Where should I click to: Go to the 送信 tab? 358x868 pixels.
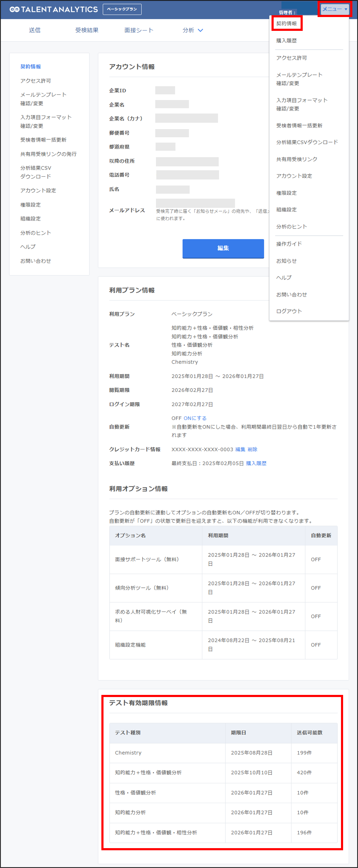tap(35, 30)
